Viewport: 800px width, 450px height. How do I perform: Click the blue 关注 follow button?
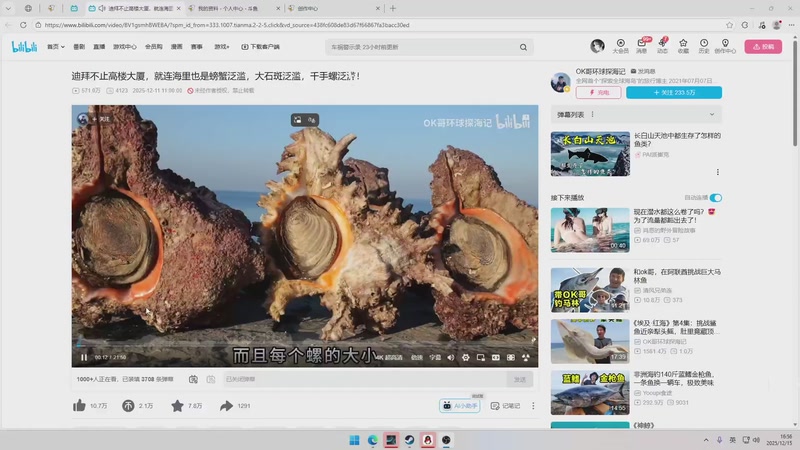point(673,92)
